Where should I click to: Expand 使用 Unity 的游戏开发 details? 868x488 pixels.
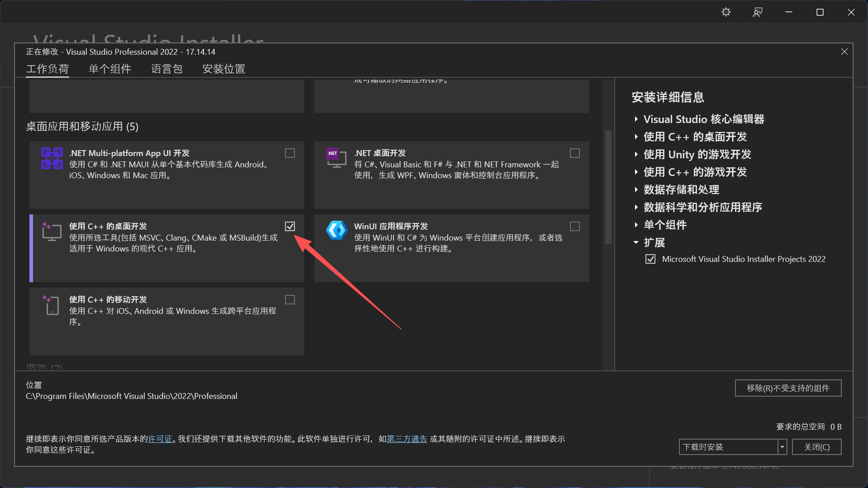[636, 154]
